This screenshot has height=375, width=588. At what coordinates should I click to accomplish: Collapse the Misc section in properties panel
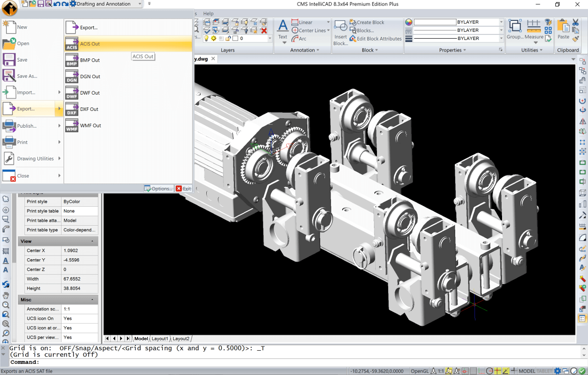pos(92,300)
